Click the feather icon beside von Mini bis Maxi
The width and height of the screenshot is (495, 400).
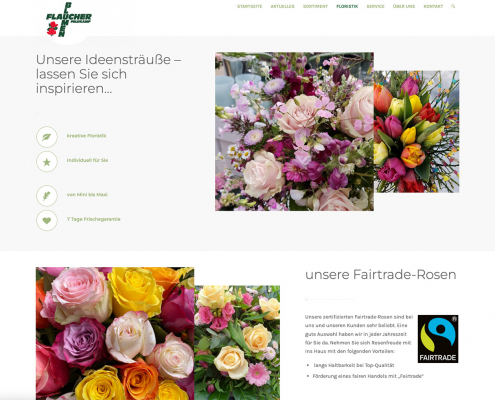(x=47, y=196)
